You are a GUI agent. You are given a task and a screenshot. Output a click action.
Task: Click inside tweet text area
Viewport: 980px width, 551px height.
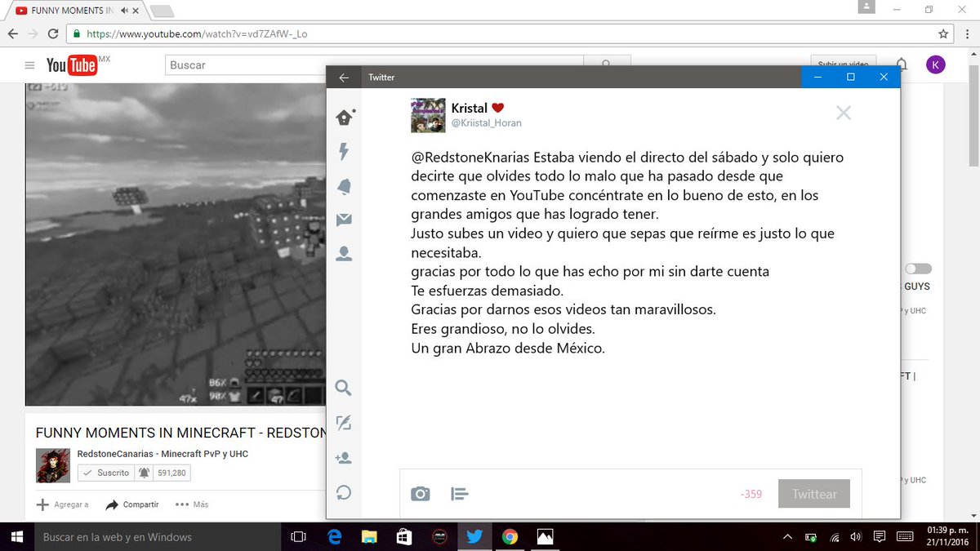coord(629,252)
